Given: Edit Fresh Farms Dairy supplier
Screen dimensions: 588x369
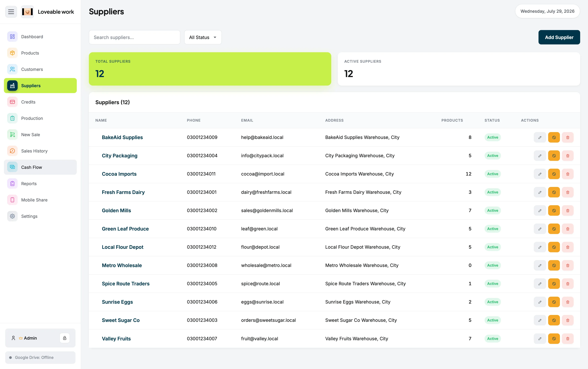Looking at the screenshot, I should [x=540, y=192].
